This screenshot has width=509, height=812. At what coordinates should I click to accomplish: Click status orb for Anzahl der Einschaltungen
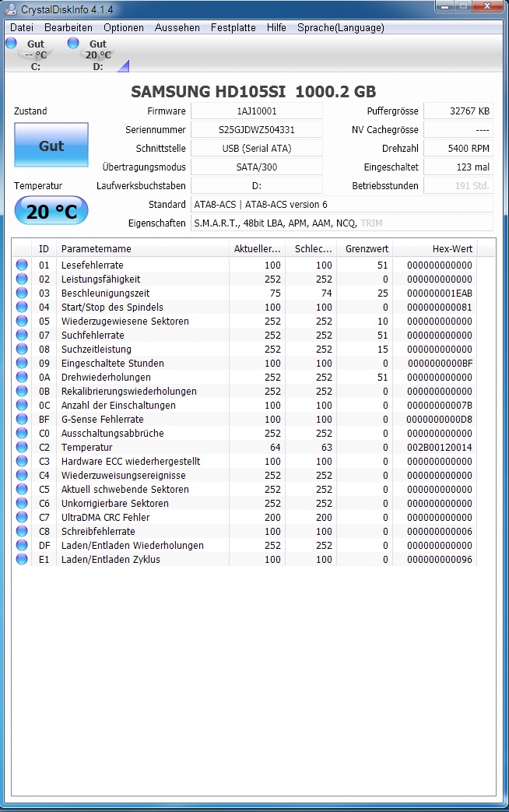pos(22,405)
